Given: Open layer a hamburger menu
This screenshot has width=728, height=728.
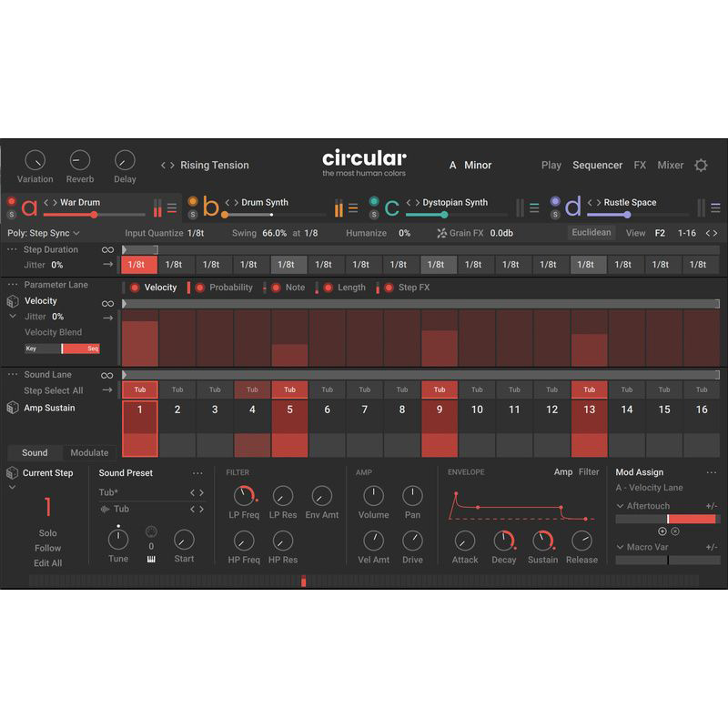Looking at the screenshot, I should point(172,208).
